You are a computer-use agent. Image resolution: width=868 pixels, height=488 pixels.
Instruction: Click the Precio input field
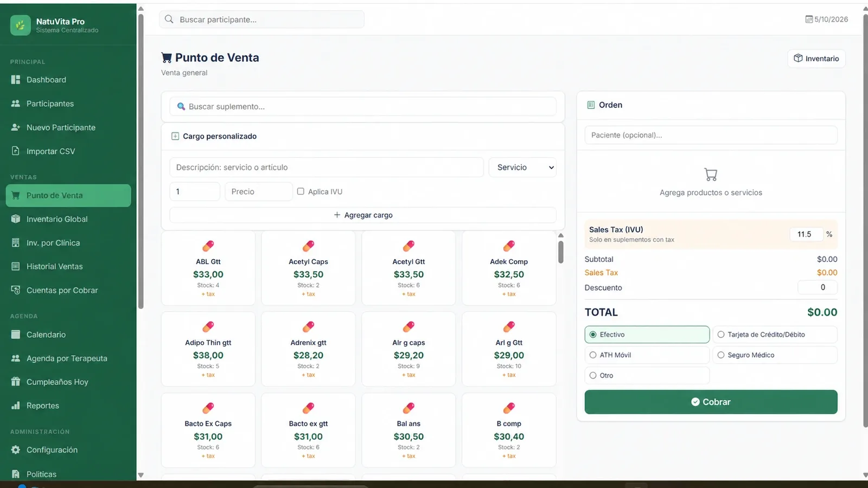(x=259, y=191)
